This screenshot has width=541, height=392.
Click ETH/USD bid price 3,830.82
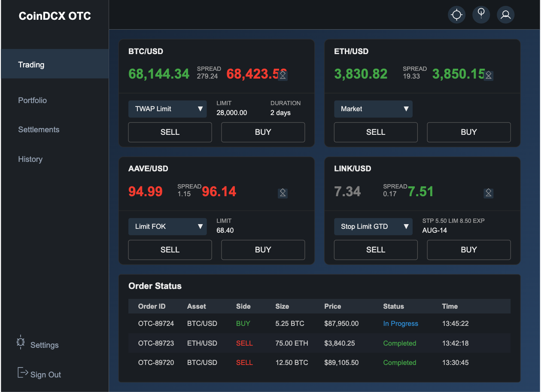click(x=361, y=74)
